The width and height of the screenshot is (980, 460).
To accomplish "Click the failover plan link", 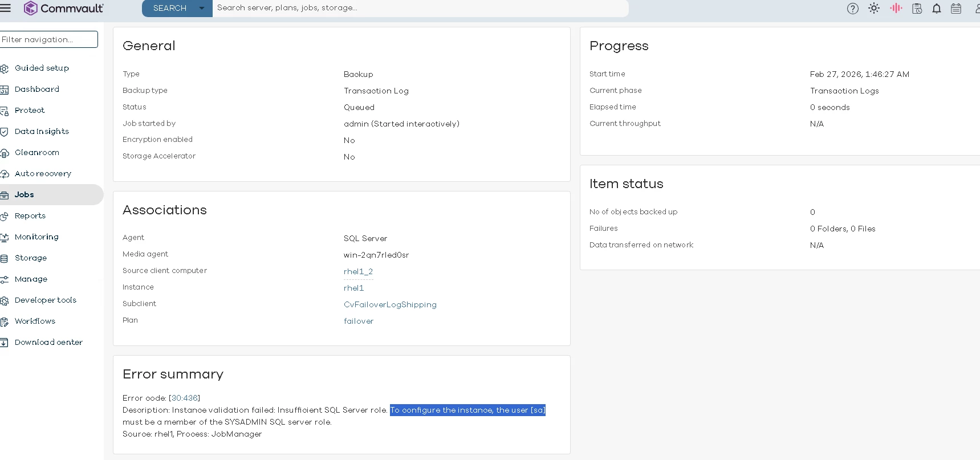I will (359, 321).
